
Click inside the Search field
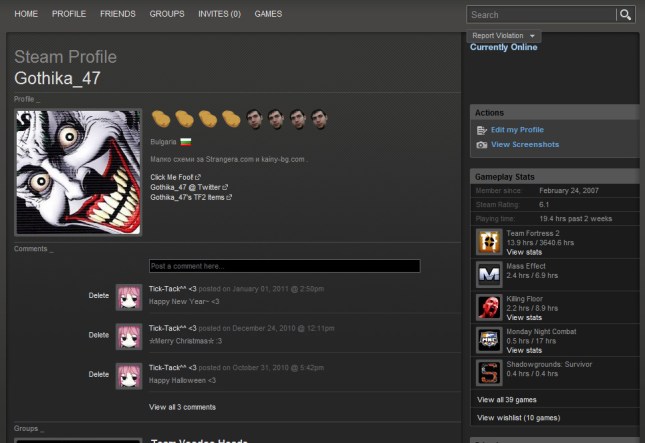click(x=540, y=15)
